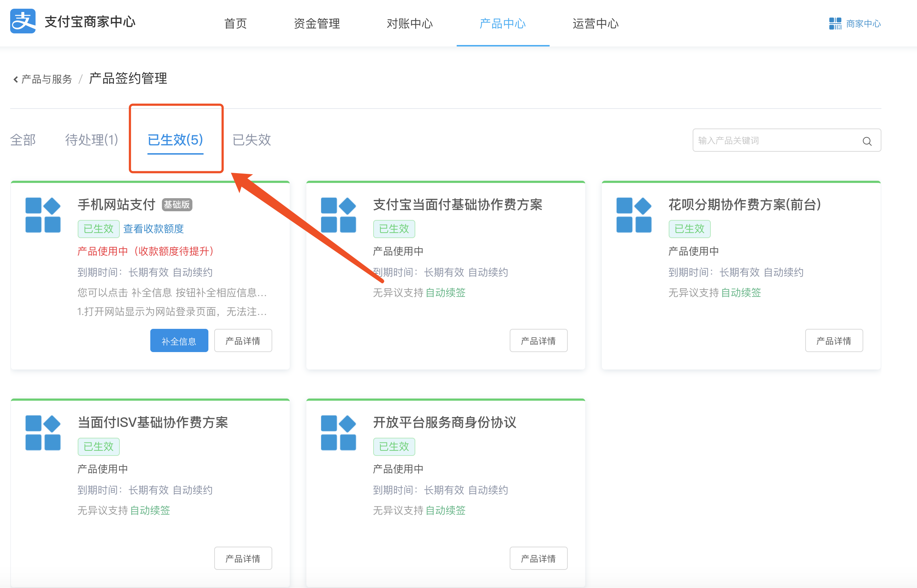Click the 支付宝当面付基础协作费方案 product icon
The width and height of the screenshot is (917, 588).
coord(338,215)
